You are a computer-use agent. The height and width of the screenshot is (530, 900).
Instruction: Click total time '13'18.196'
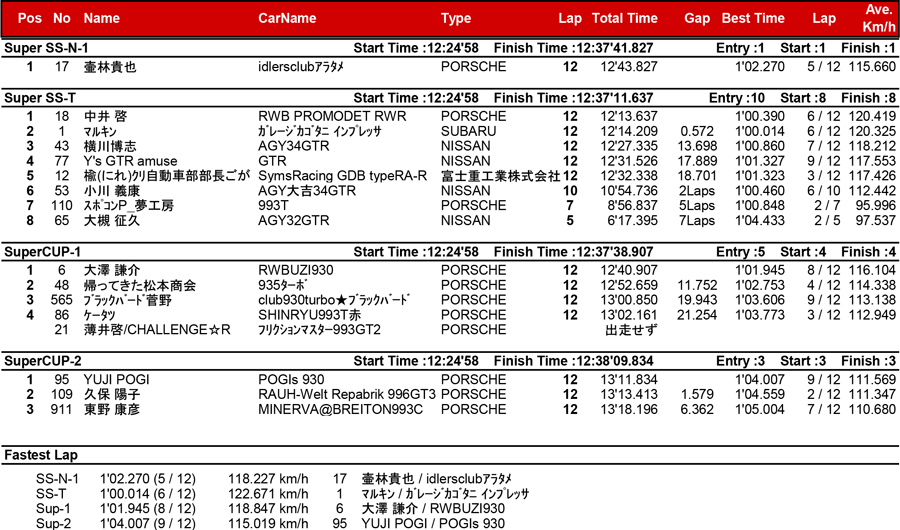click(629, 410)
